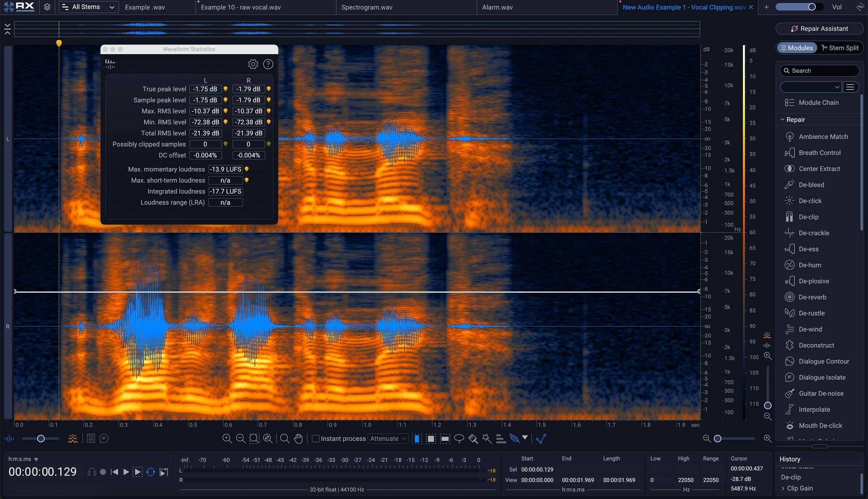Image resolution: width=868 pixels, height=499 pixels.
Task: Click the play button
Action: (x=126, y=472)
